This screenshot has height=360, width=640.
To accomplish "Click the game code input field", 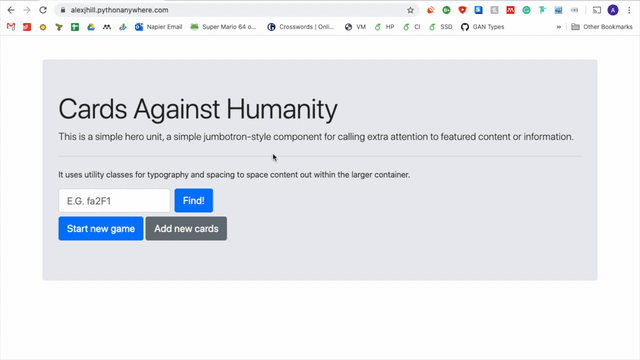I will [x=114, y=200].
